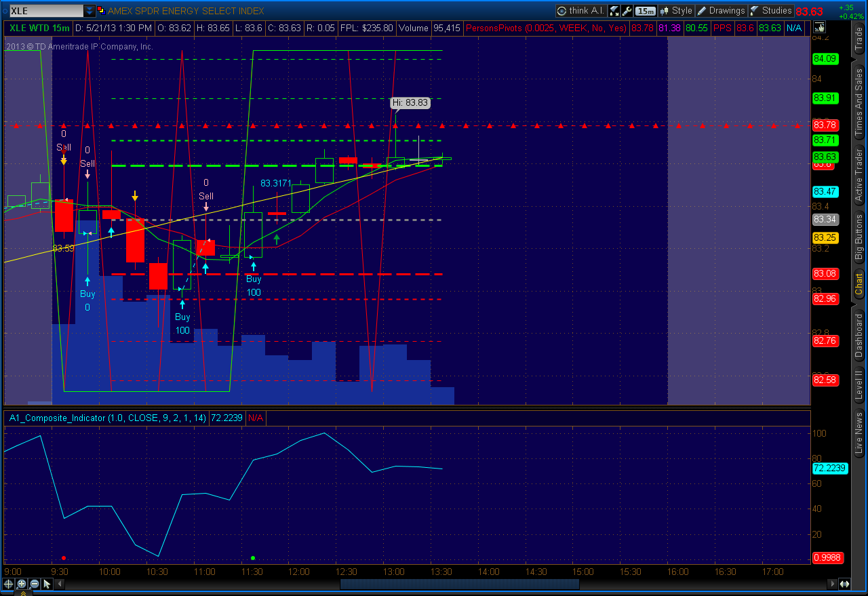Open the Level II side tab
868x596 pixels.
[859, 384]
